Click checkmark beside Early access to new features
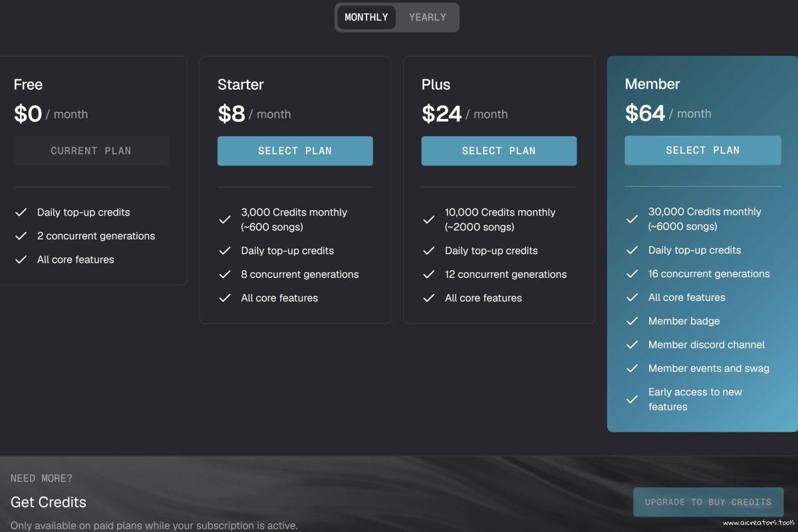 [x=632, y=399]
